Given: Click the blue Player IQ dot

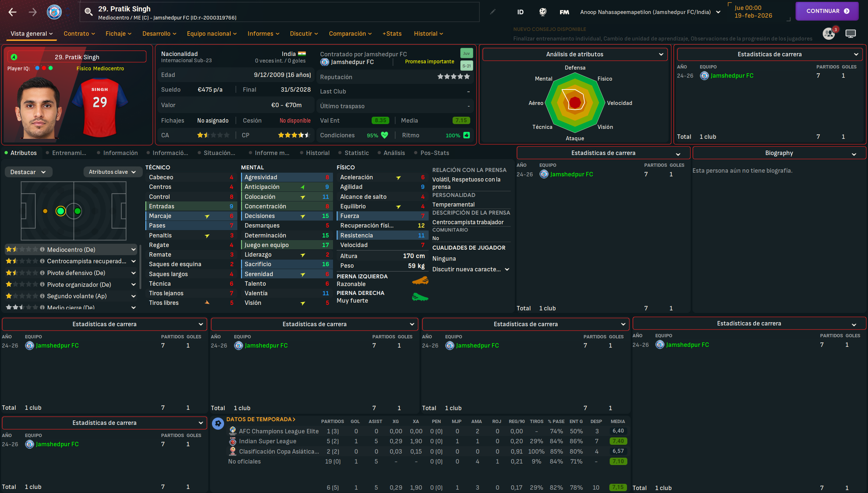Looking at the screenshot, I should [37, 68].
